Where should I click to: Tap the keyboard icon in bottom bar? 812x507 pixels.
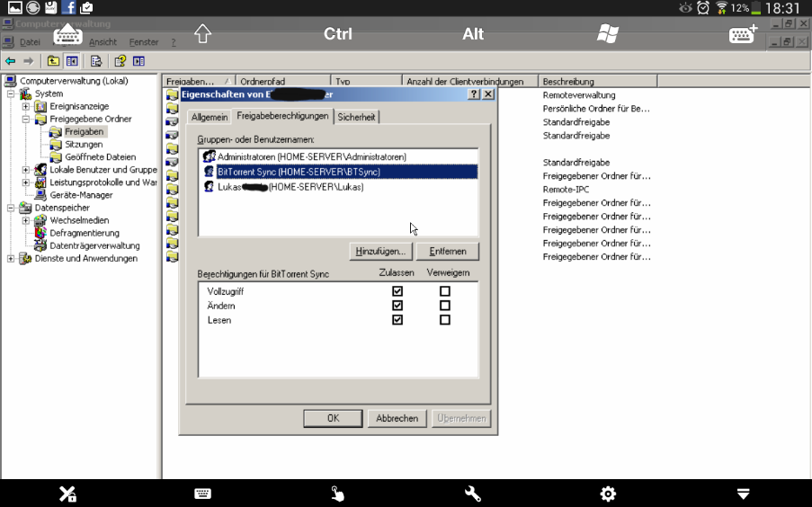[202, 494]
